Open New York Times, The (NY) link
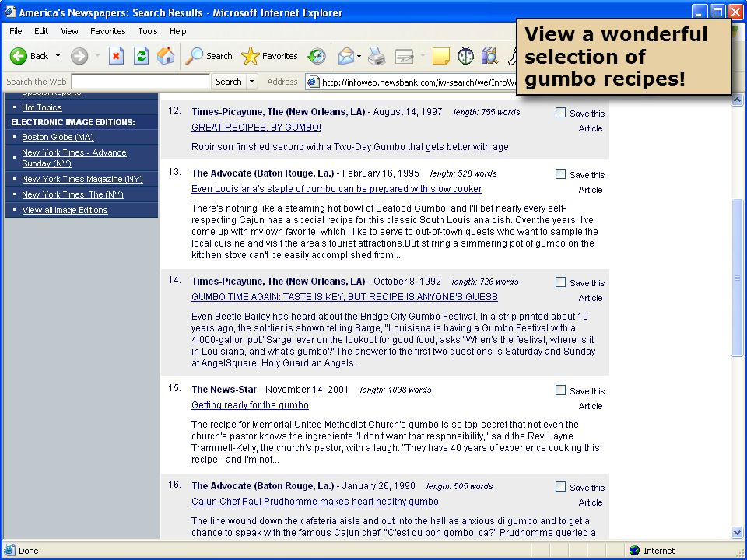Viewport: 747px width, 560px height. [x=72, y=194]
